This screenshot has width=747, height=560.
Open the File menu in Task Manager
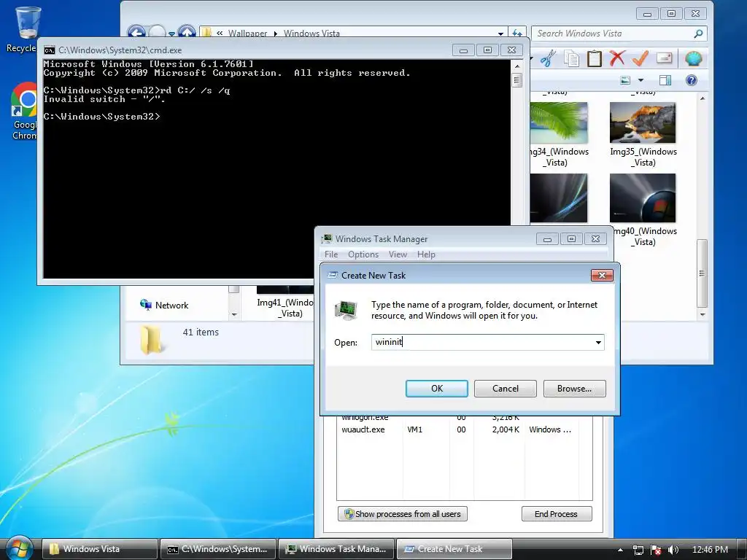(x=331, y=254)
